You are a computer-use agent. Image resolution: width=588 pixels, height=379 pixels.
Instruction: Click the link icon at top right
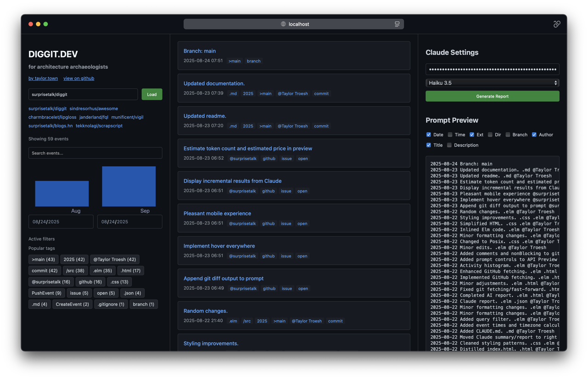coord(557,24)
